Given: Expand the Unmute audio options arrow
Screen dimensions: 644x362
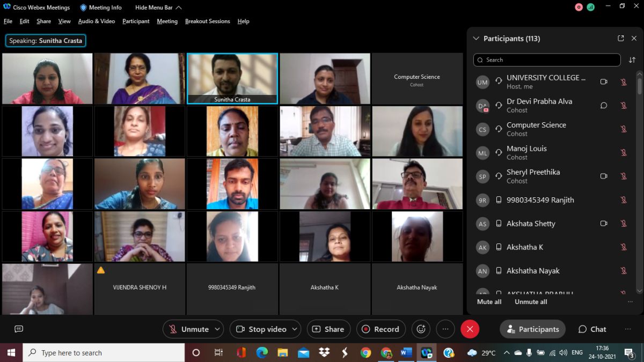Looking at the screenshot, I should [x=217, y=329].
